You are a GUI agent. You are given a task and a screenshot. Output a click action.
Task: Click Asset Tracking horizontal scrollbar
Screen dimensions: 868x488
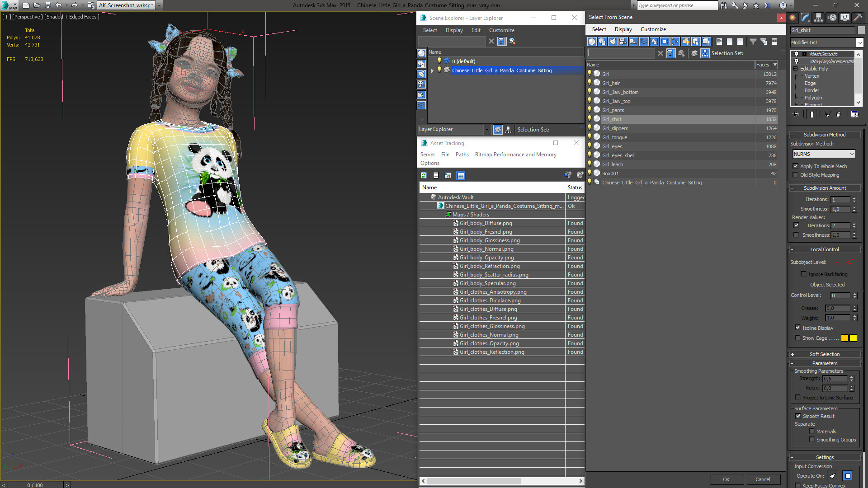pyautogui.click(x=502, y=481)
